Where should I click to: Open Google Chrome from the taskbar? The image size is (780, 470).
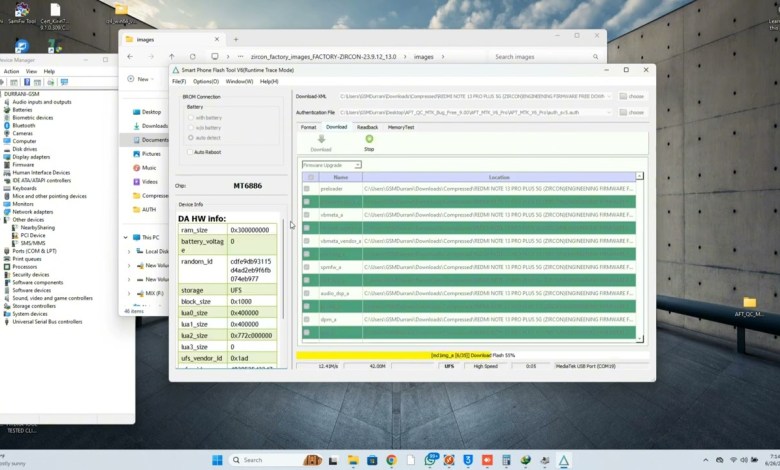[391, 460]
